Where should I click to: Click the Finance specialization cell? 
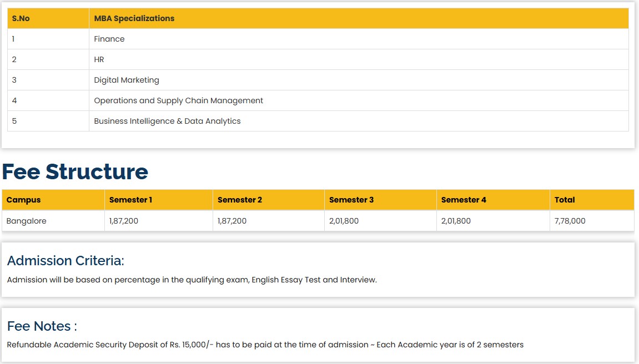(x=109, y=39)
